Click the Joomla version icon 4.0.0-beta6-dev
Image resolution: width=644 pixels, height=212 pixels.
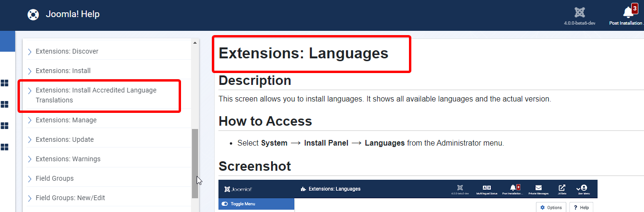[579, 12]
